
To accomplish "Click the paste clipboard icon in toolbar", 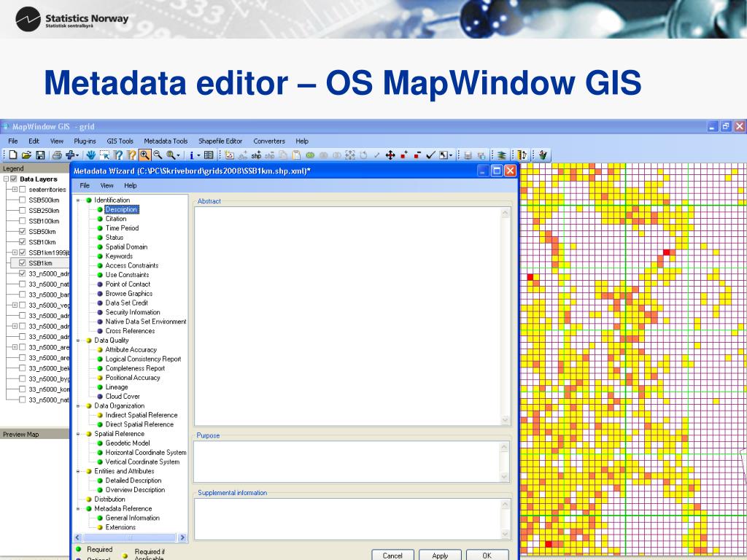I will point(296,155).
